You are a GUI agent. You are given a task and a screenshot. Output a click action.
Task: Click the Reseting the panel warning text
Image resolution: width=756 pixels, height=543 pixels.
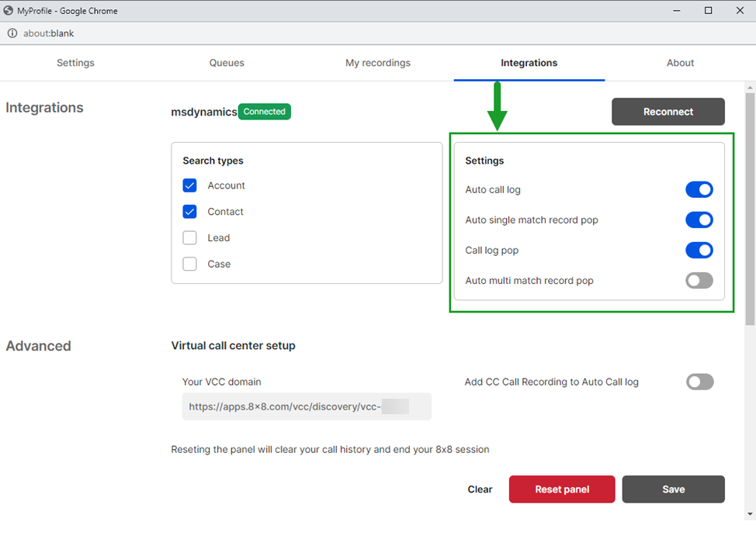(x=331, y=449)
